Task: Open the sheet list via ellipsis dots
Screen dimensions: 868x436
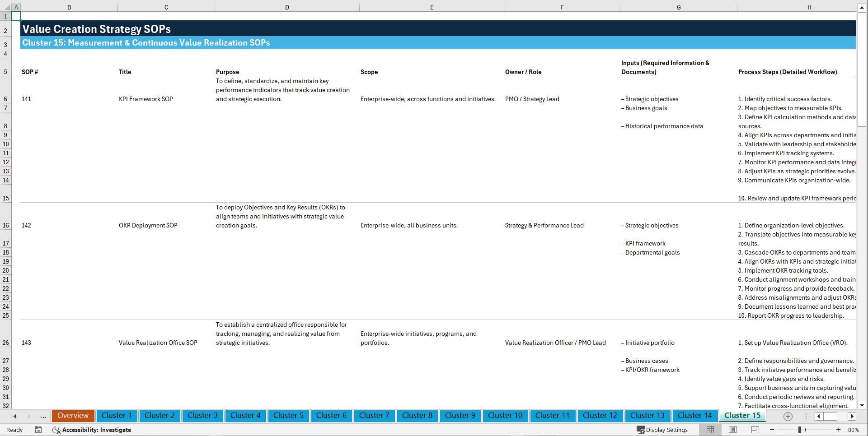Action: (x=43, y=416)
